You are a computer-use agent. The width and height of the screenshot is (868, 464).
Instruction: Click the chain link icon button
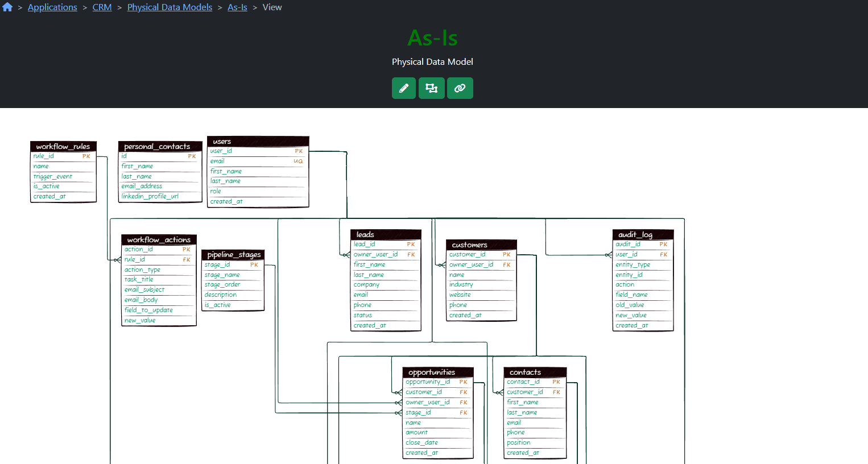coord(460,88)
